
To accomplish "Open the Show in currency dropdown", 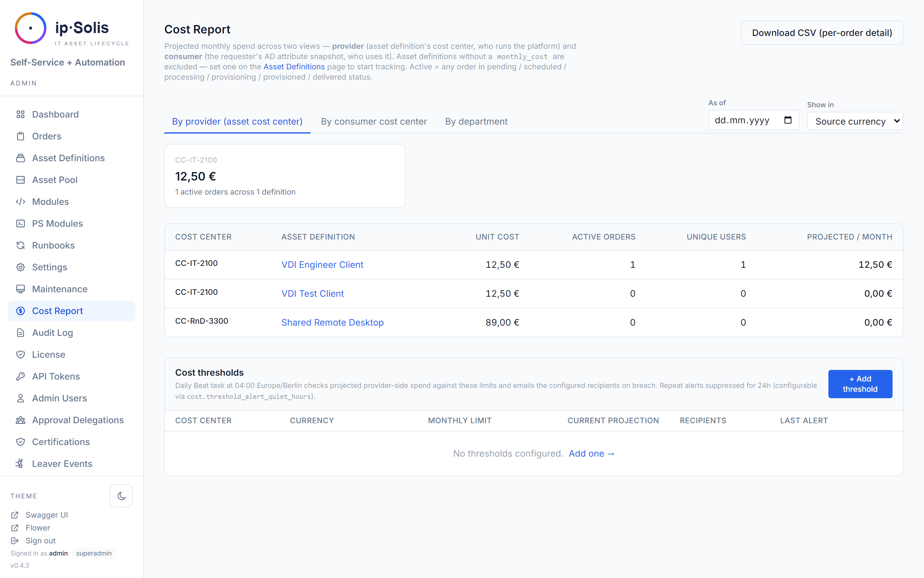I will point(855,121).
